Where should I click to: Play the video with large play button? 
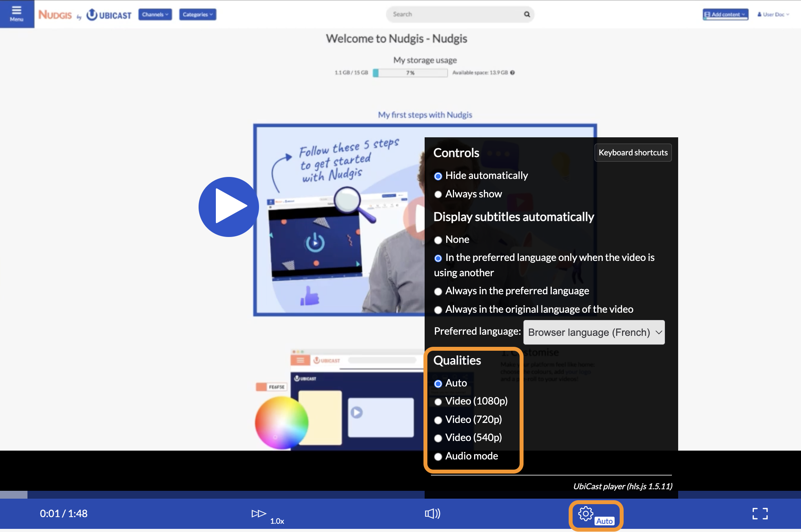(x=229, y=207)
